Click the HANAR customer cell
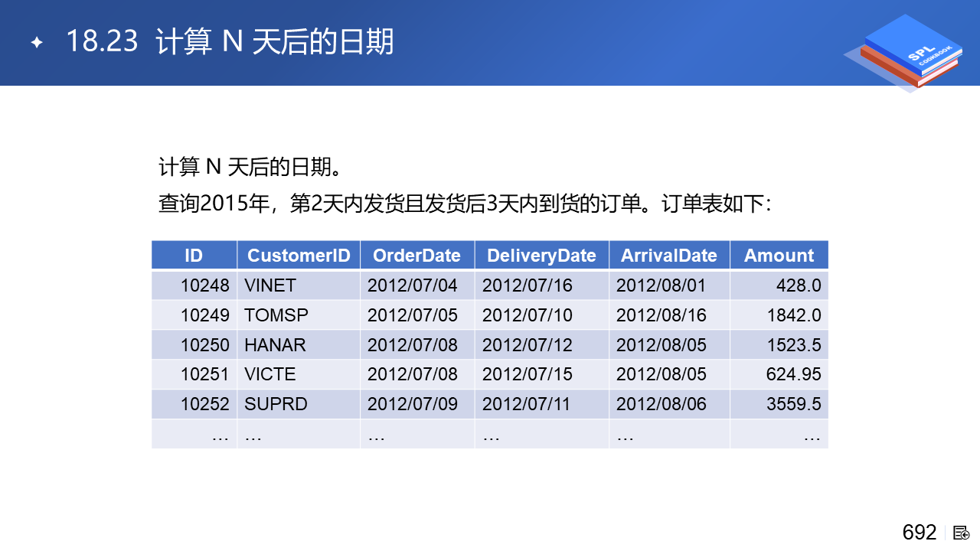Screen dimensions: 980x551 pos(275,345)
